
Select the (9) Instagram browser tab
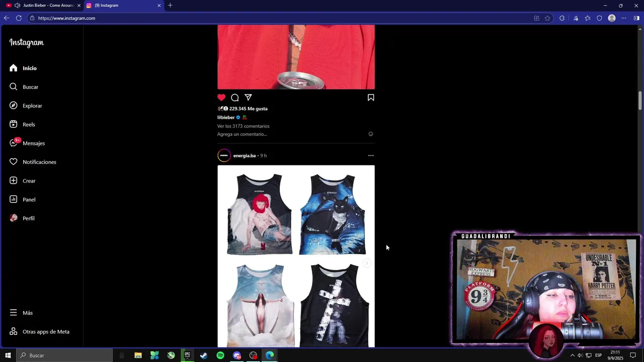124,6
